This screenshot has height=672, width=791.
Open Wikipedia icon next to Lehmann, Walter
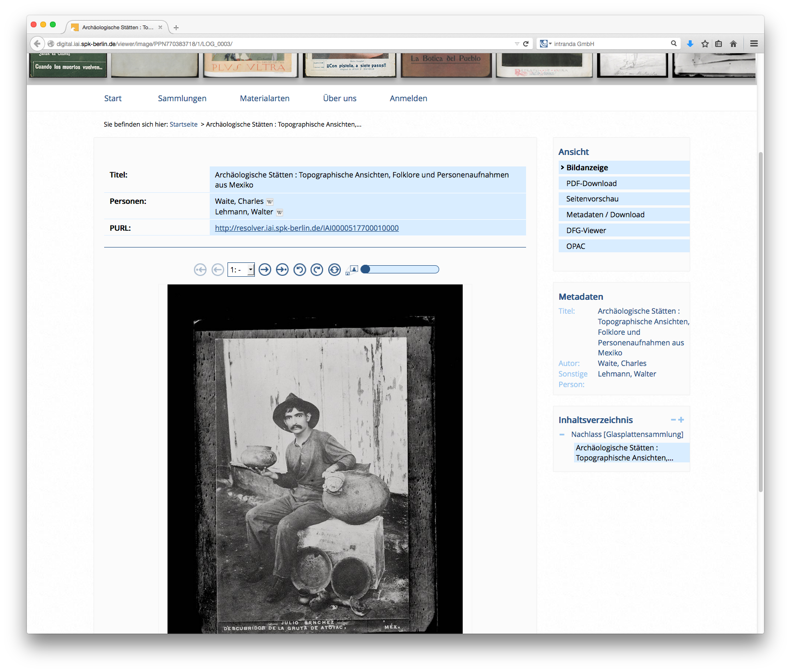pos(279,212)
